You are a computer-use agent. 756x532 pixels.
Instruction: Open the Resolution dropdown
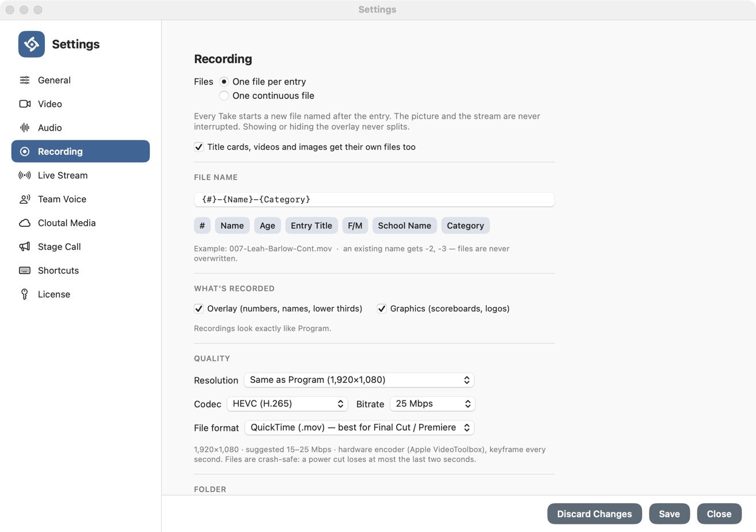click(359, 380)
